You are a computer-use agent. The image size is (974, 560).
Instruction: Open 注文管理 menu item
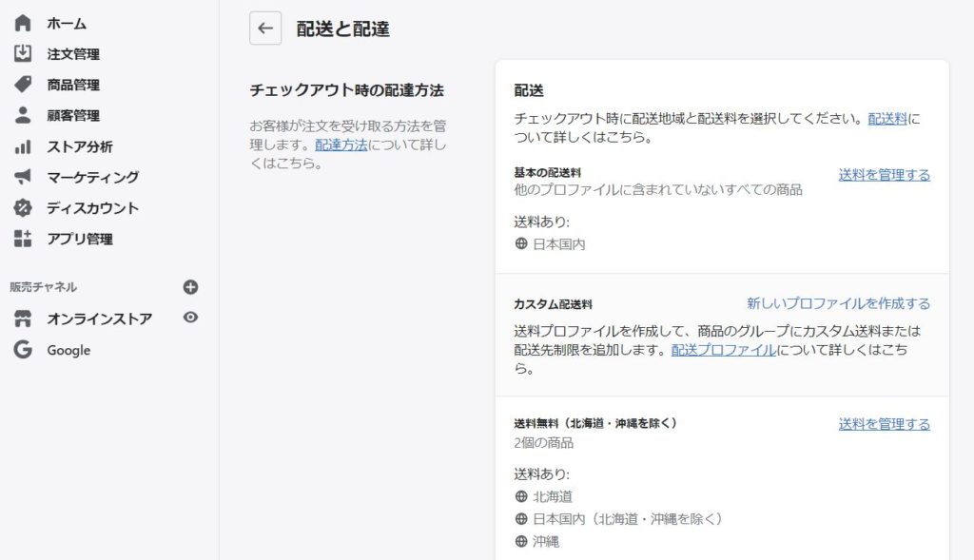tap(73, 54)
